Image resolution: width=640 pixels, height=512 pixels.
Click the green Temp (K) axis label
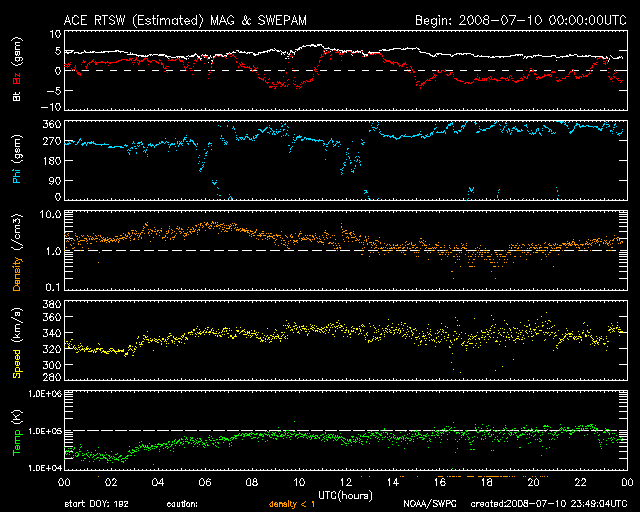tap(16, 430)
